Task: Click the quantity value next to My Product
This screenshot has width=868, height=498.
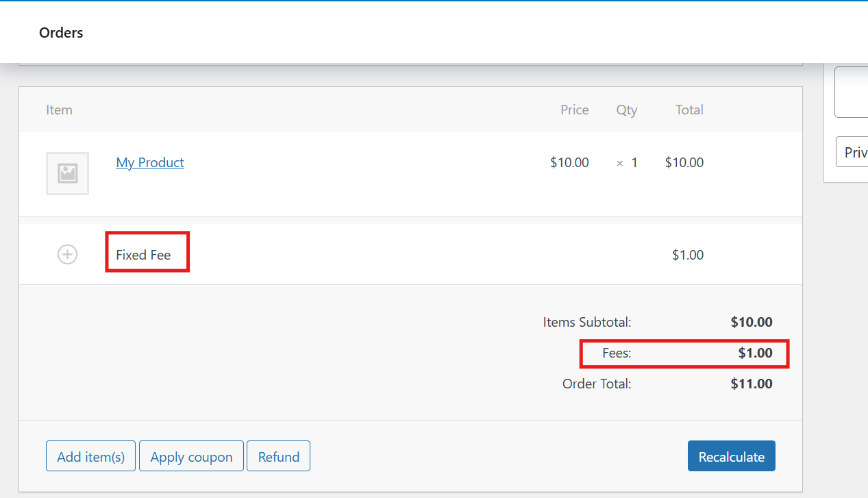Action: [x=634, y=162]
